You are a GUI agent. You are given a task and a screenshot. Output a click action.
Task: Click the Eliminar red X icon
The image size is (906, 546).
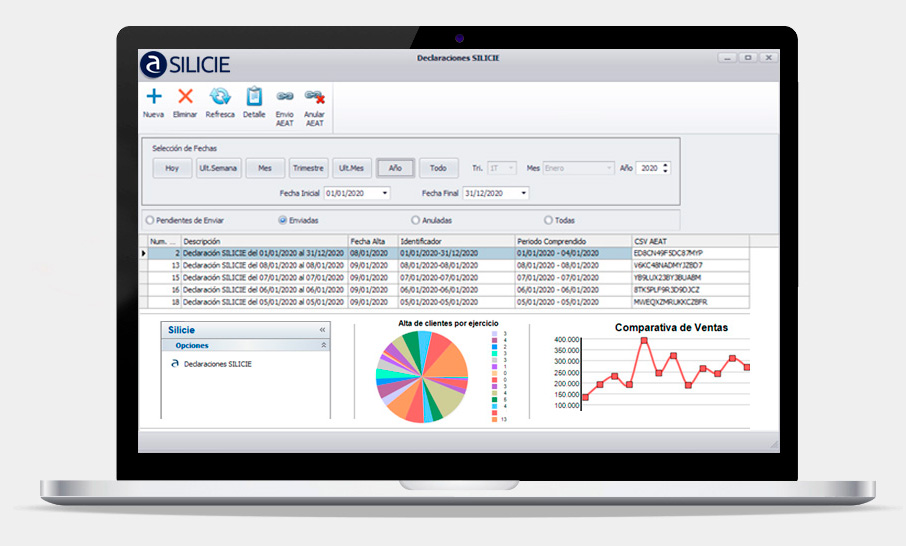[x=185, y=97]
